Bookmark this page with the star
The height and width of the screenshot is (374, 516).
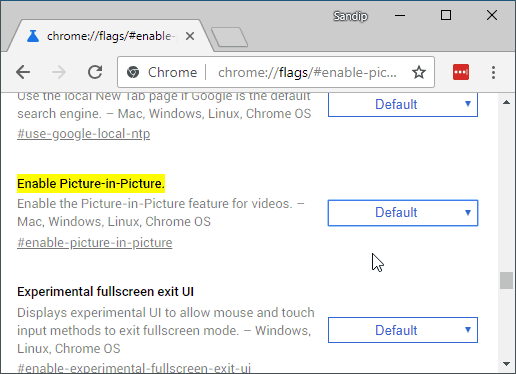click(x=419, y=72)
